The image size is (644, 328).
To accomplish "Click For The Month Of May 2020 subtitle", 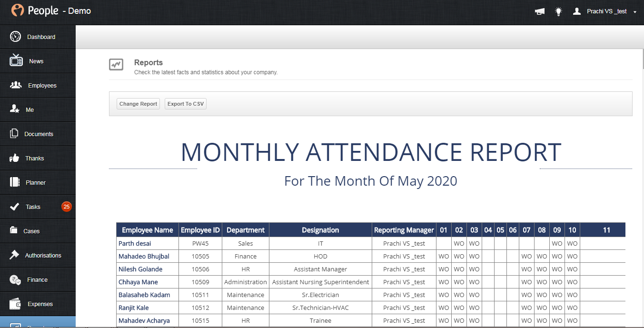I will pyautogui.click(x=371, y=181).
